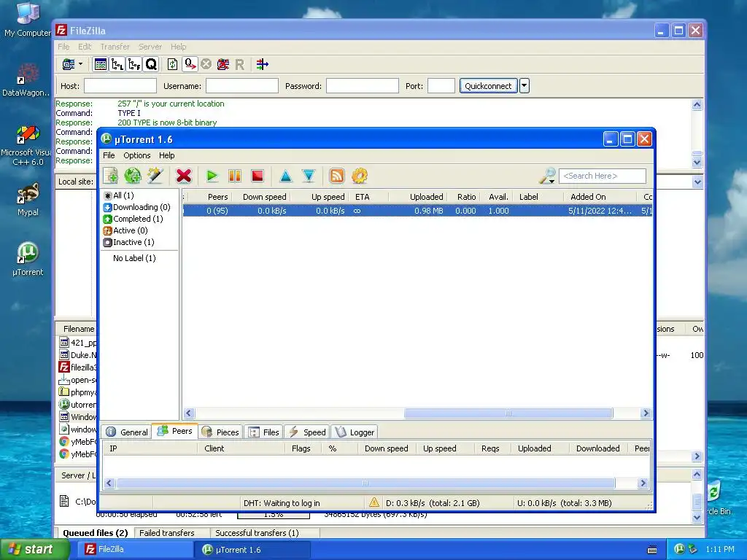Click DHT: Waiting to log in status
The width and height of the screenshot is (747, 560).
click(282, 503)
